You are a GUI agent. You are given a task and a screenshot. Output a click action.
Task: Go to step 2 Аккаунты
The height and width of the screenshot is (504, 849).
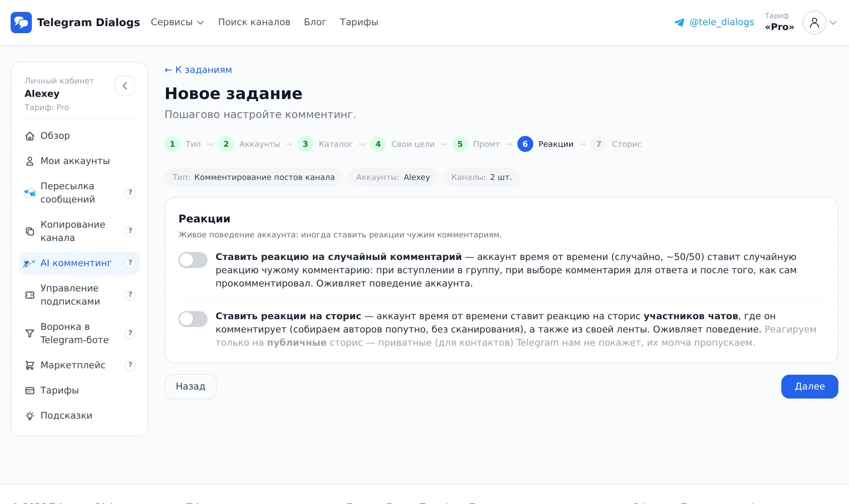tap(249, 144)
